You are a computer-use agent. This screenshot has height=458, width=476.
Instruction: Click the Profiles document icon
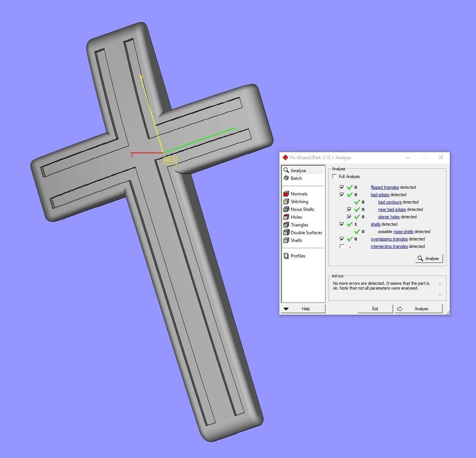coord(286,256)
